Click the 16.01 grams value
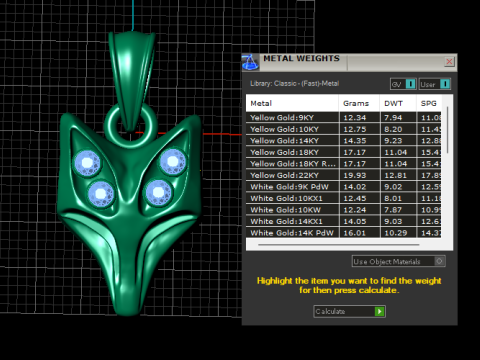480x360 pixels. point(355,233)
